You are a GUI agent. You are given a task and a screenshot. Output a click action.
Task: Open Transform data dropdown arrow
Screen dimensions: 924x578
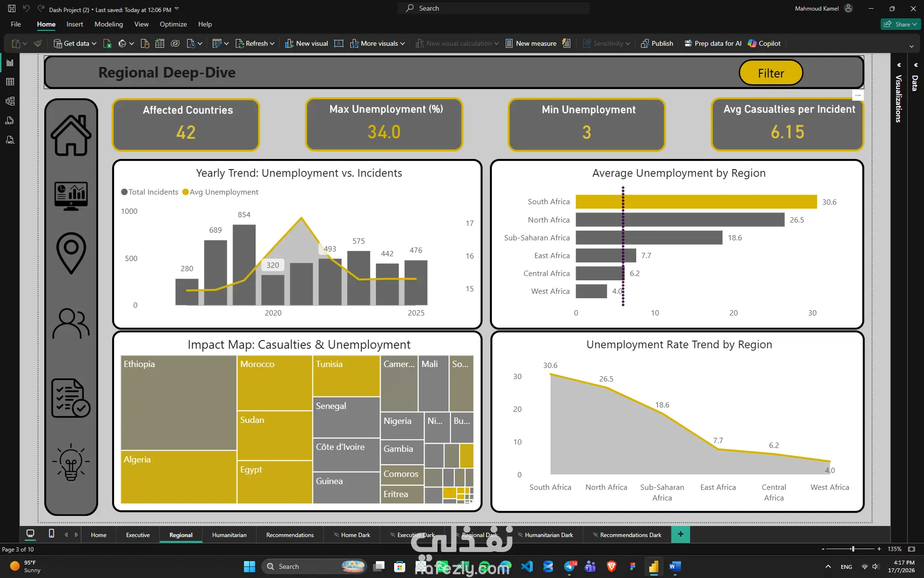[x=226, y=43]
